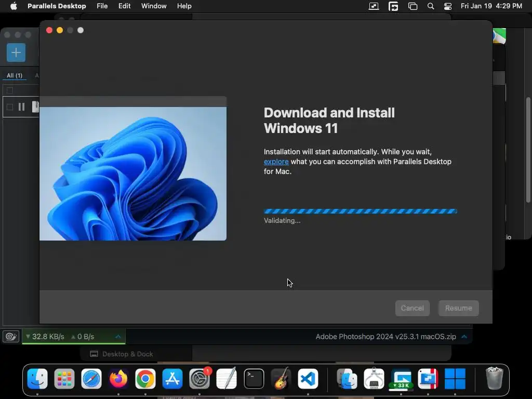Open Finder from the Dock

click(x=37, y=378)
